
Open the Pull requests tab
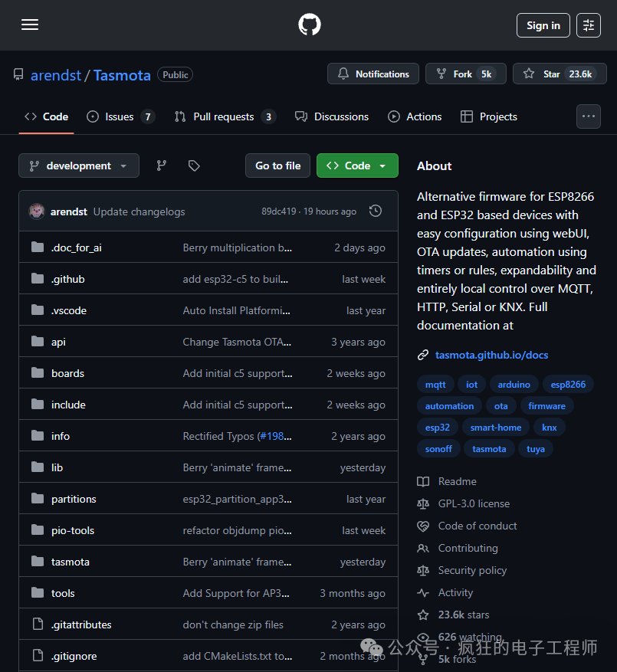tap(225, 116)
